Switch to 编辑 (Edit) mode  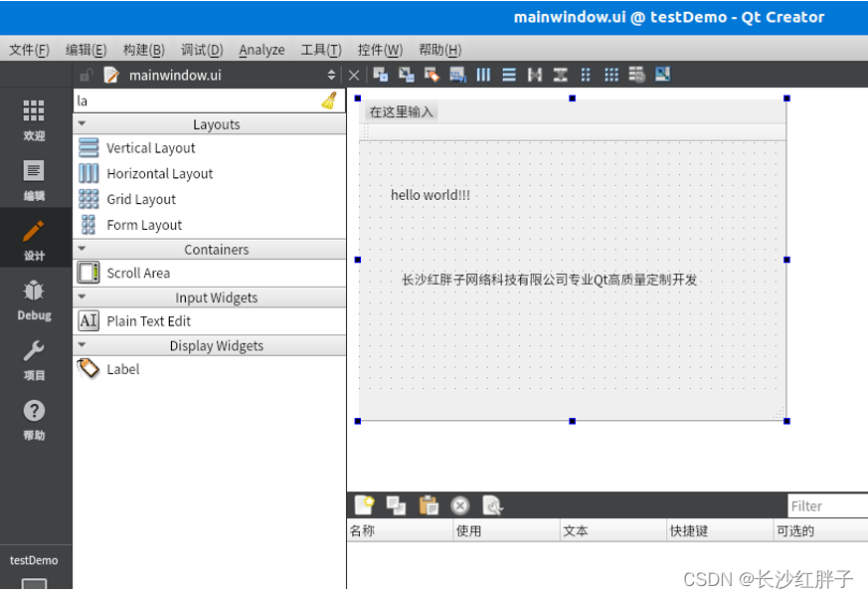34,180
